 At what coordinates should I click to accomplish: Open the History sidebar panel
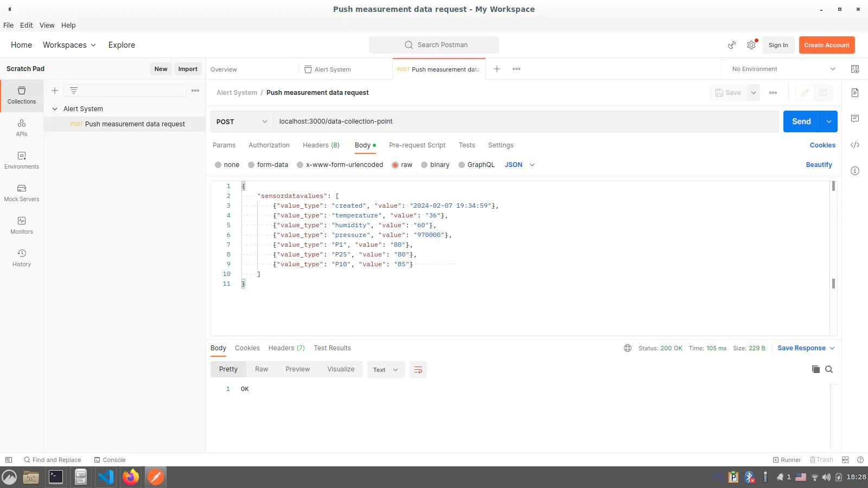[x=22, y=258]
